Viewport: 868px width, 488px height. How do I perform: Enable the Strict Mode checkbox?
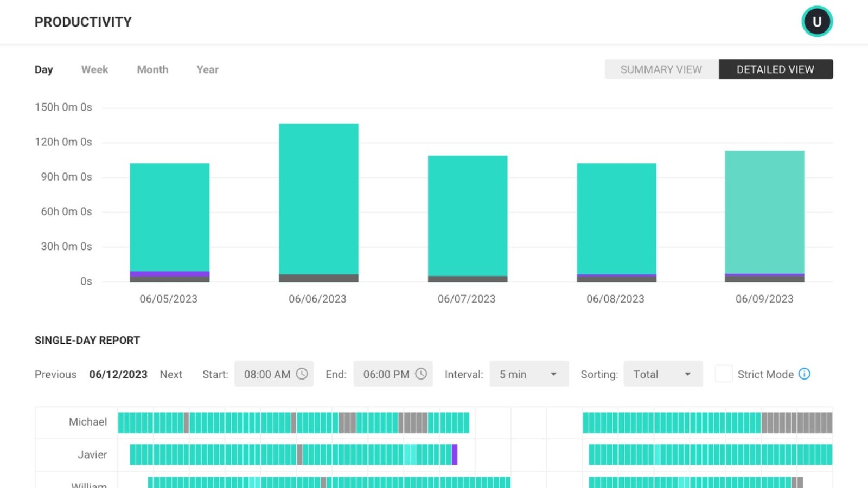724,374
